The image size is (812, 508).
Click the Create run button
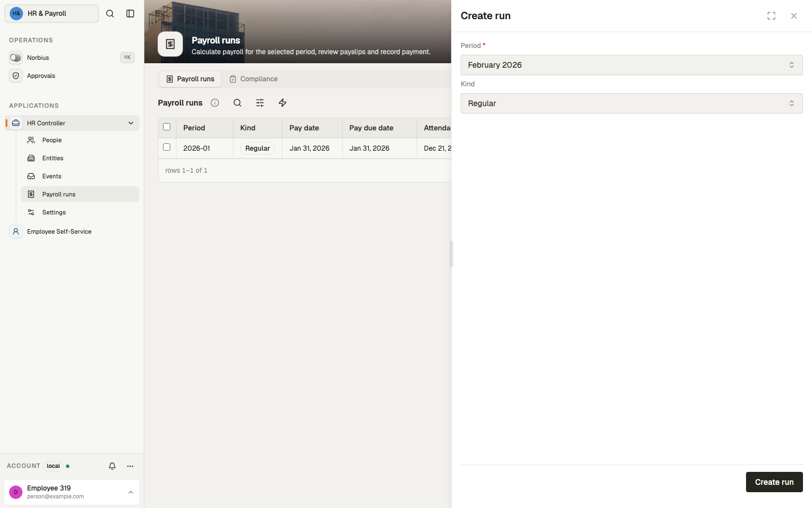coord(774,482)
